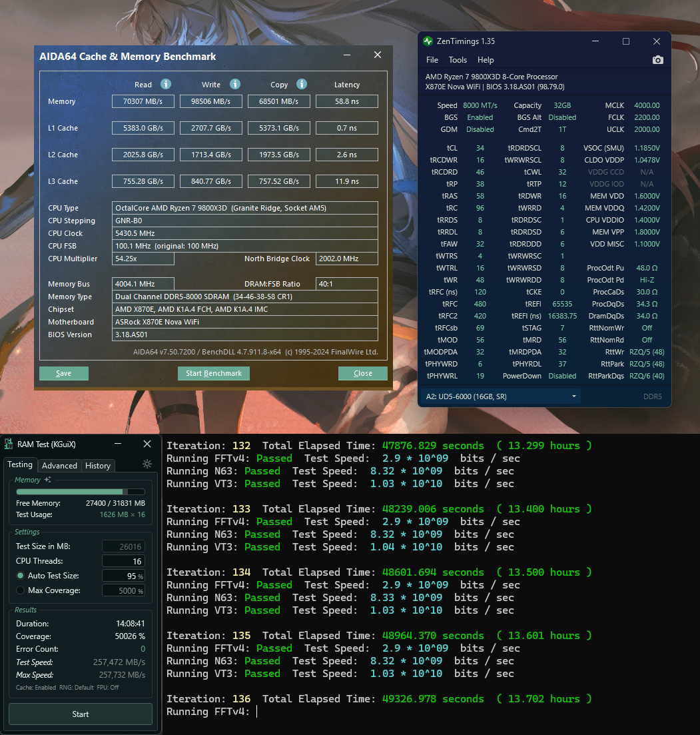The image size is (700, 735).
Task: Toggle the RAM Test light theme sun icon
Action: click(x=147, y=464)
